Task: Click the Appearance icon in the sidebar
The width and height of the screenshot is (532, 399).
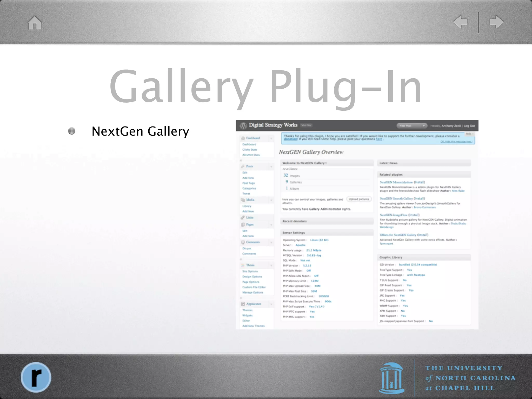Action: tap(243, 304)
